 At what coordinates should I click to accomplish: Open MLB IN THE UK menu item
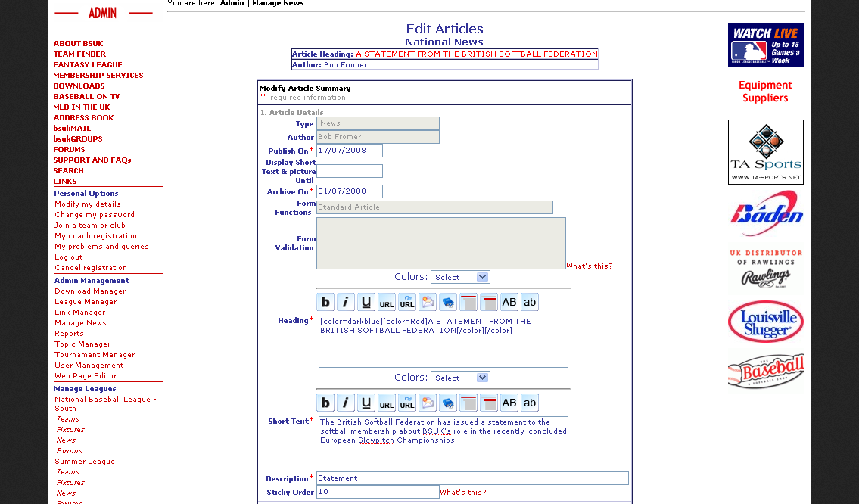82,107
